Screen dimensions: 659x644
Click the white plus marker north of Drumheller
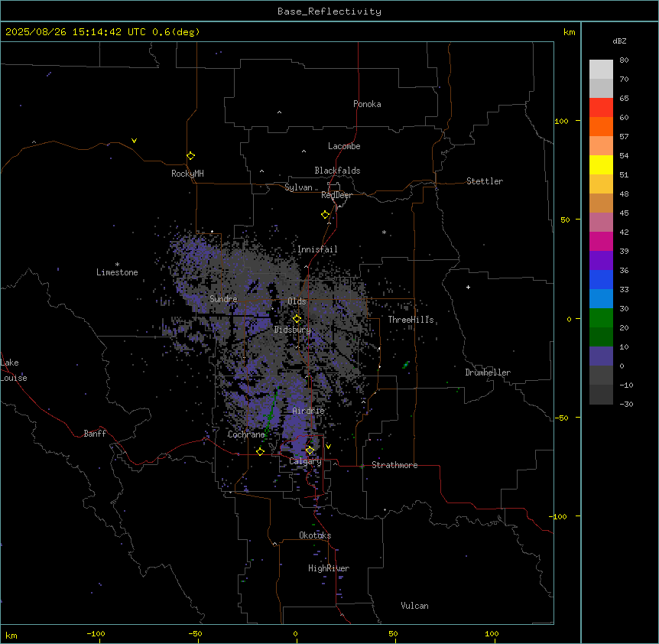point(468,287)
